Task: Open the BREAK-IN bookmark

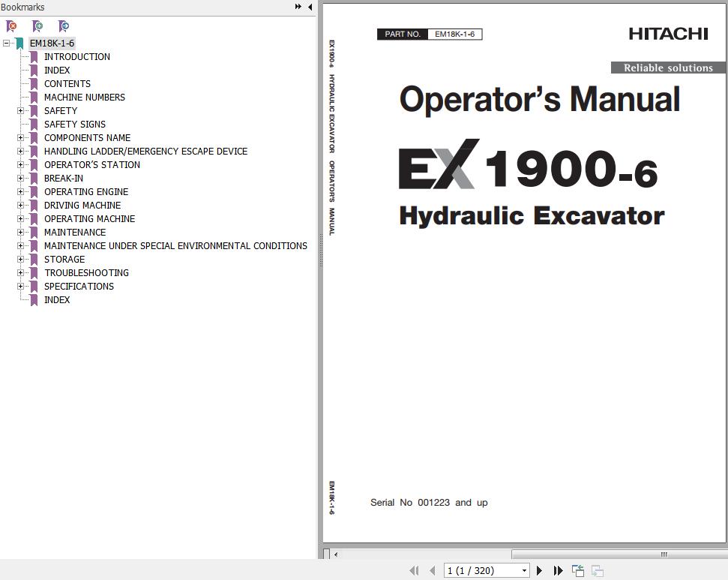Action: point(64,178)
